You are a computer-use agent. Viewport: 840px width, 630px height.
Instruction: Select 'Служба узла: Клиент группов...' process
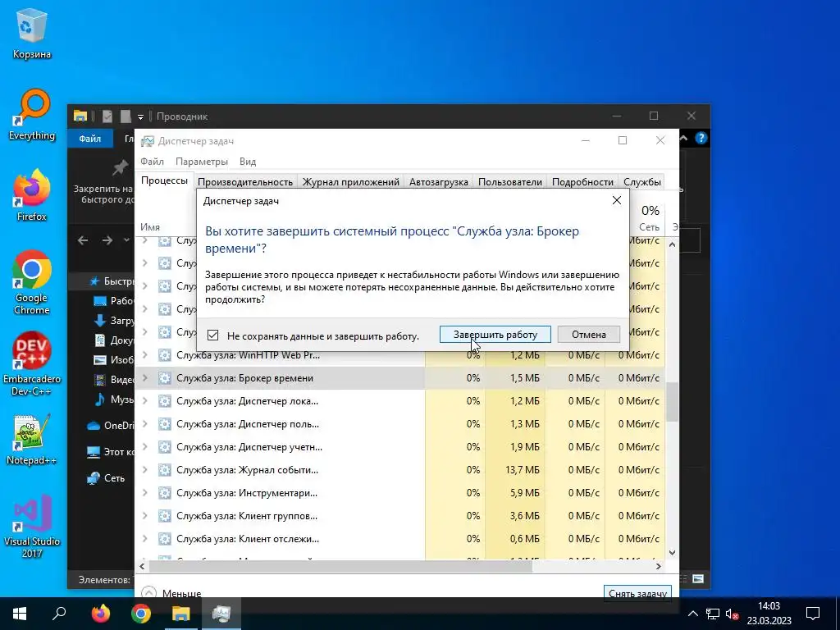[x=399, y=516]
